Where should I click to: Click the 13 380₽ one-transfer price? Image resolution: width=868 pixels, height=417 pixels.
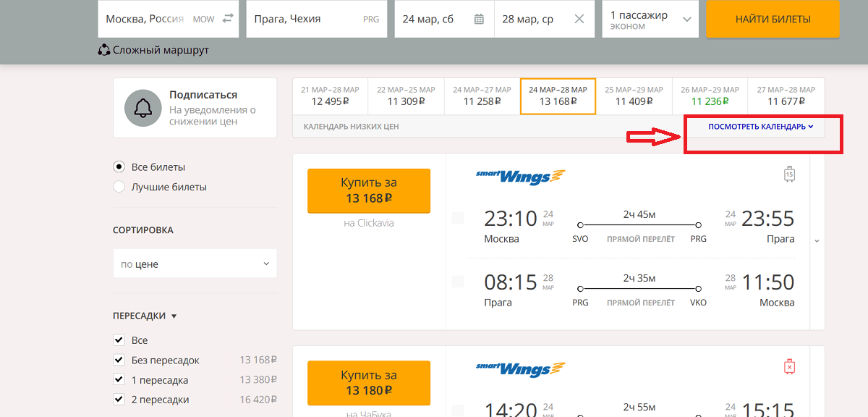(x=258, y=380)
